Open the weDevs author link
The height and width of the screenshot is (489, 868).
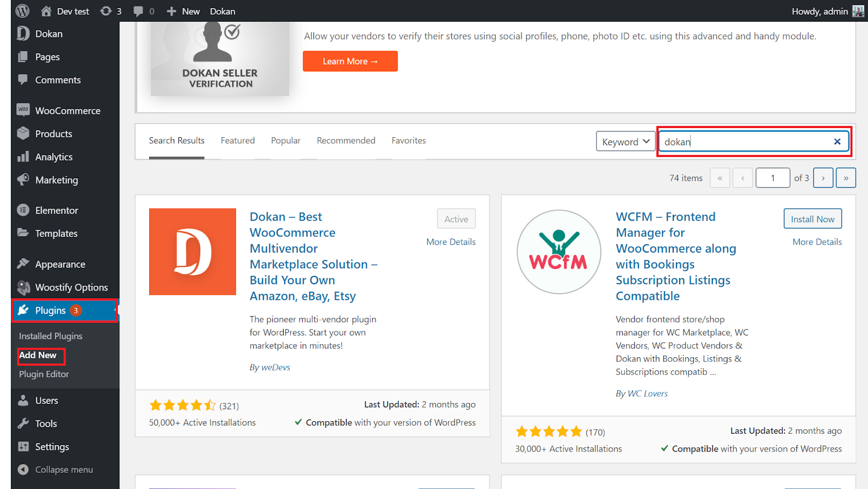[276, 368]
